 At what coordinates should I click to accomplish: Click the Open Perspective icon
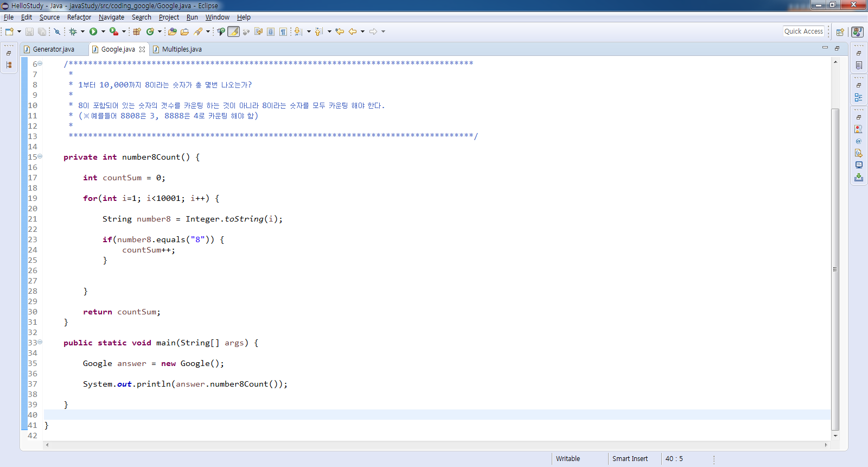tap(840, 31)
